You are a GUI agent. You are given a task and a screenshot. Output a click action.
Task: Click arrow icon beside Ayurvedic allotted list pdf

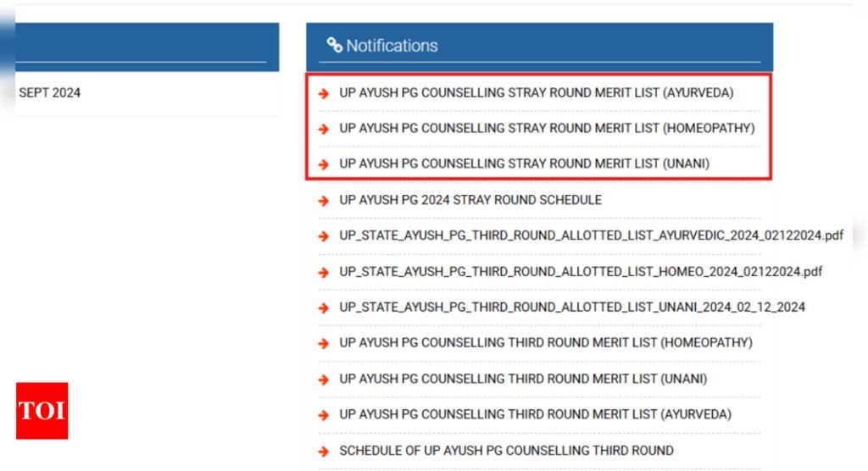click(324, 236)
